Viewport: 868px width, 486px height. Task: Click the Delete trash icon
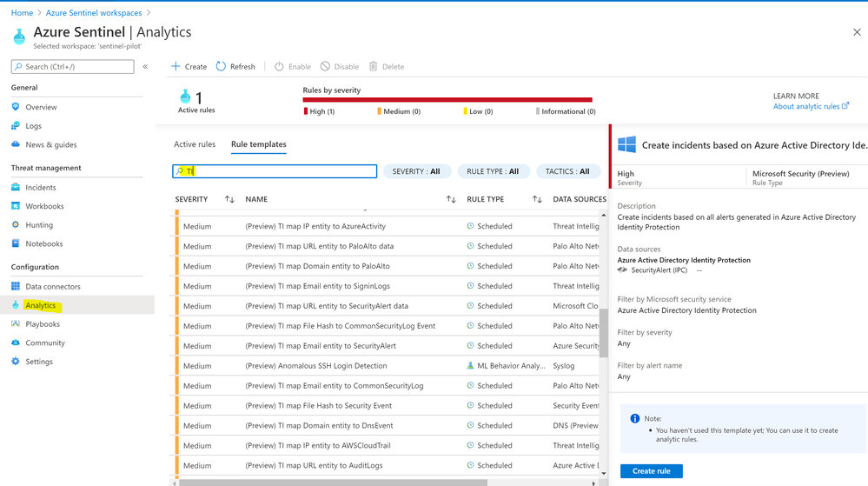point(373,66)
